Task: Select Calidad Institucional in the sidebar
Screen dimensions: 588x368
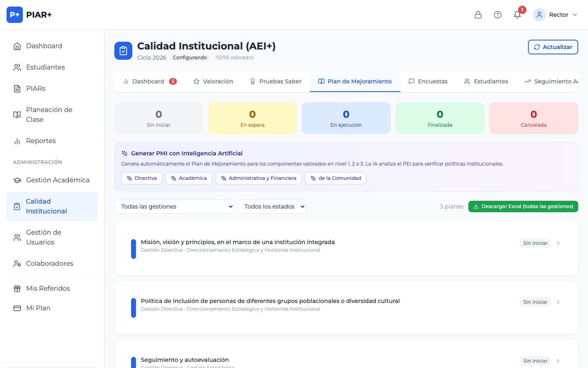Action: pyautogui.click(x=52, y=206)
